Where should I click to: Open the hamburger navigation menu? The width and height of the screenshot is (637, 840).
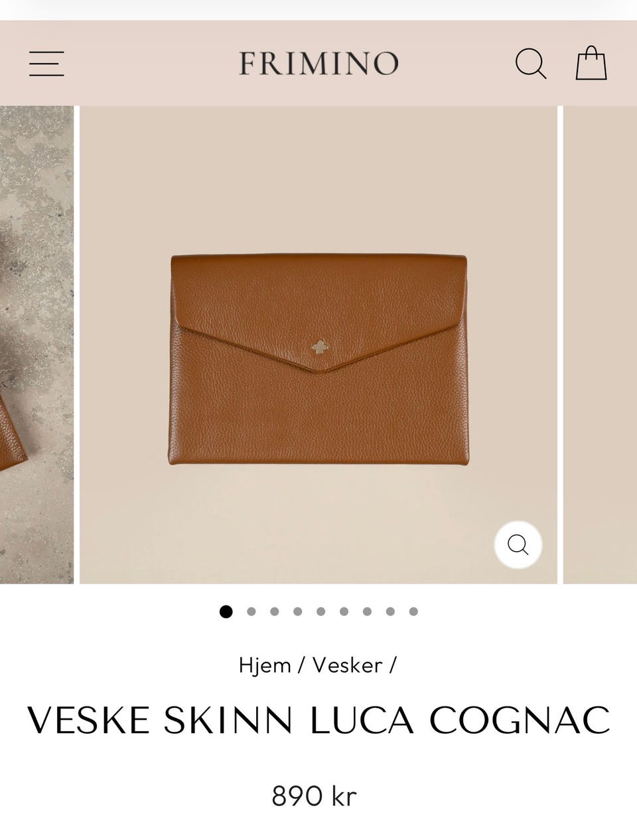(x=46, y=64)
